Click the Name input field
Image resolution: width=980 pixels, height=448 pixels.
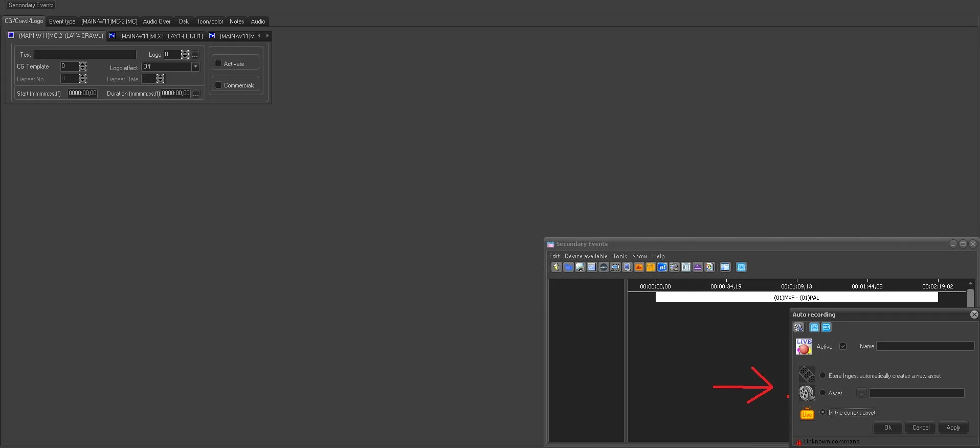[925, 346]
